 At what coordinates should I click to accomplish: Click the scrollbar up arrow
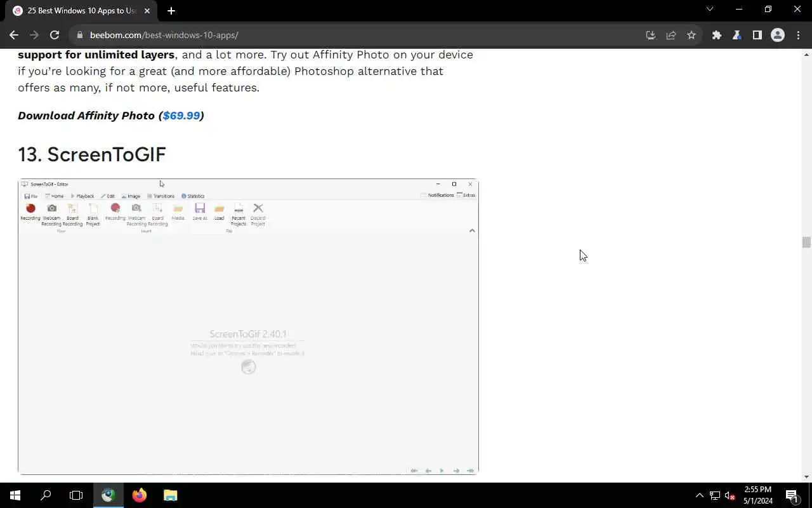coord(806,55)
